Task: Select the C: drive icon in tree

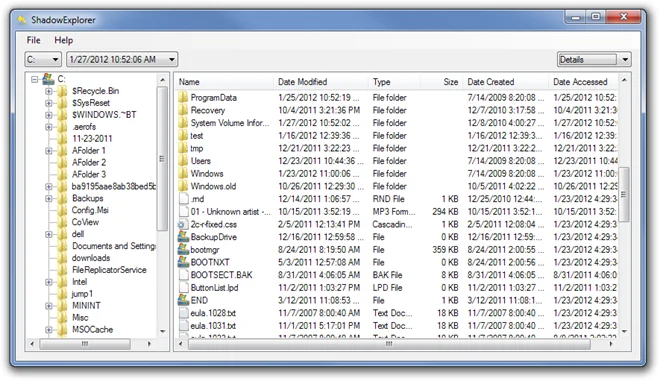Action: 48,79
